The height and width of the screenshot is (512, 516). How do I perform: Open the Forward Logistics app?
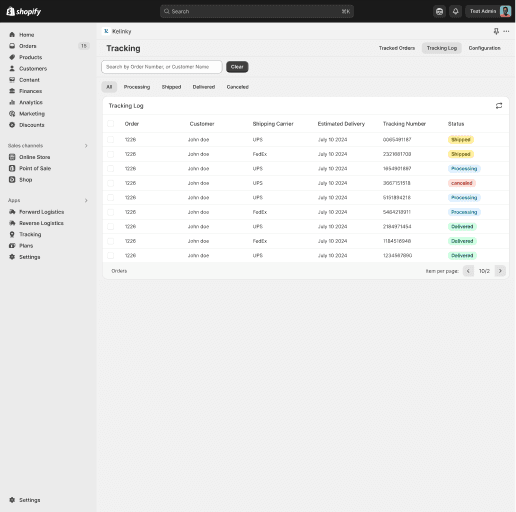click(x=41, y=212)
